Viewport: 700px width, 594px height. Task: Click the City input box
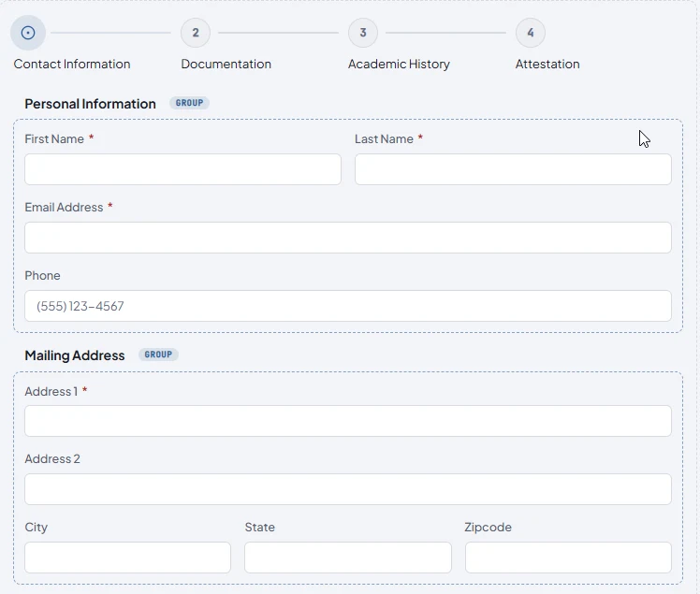tap(127, 558)
